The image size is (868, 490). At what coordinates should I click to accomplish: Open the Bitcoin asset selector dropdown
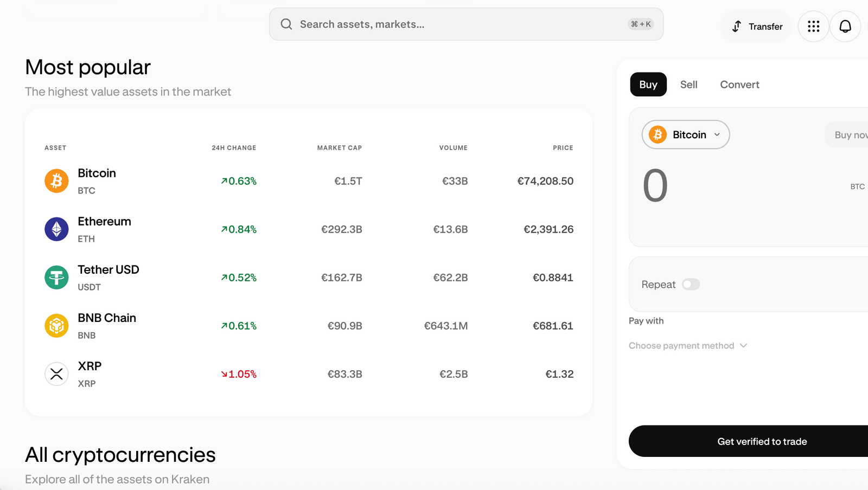[x=686, y=134]
